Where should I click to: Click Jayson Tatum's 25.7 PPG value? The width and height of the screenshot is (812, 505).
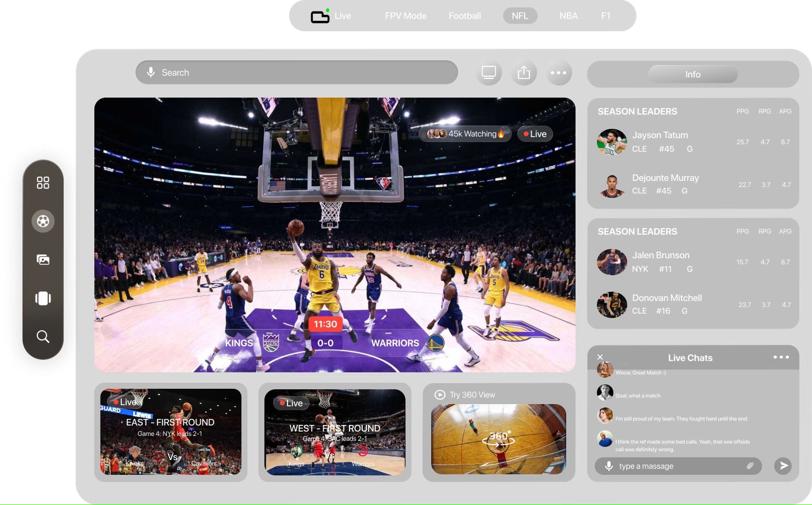(x=742, y=142)
